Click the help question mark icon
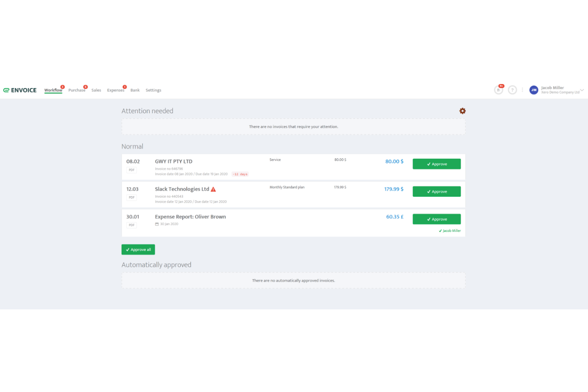 click(513, 90)
